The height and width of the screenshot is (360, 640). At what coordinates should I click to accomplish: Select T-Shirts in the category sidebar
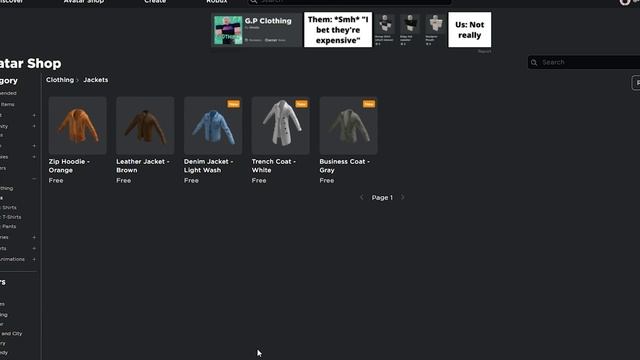click(11, 217)
